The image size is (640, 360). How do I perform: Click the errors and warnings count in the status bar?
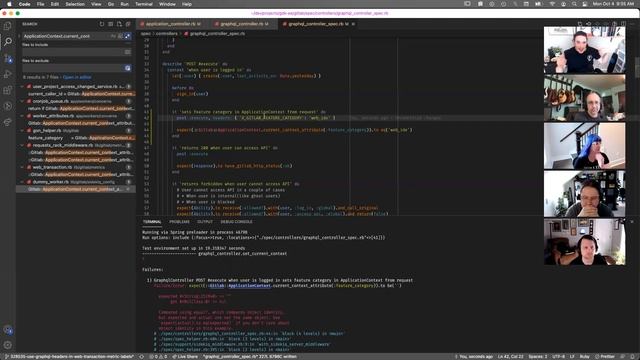click(158, 357)
